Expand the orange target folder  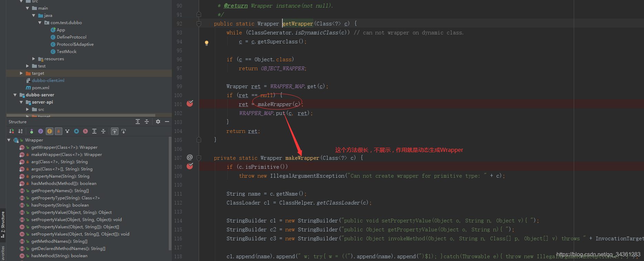tap(21, 73)
